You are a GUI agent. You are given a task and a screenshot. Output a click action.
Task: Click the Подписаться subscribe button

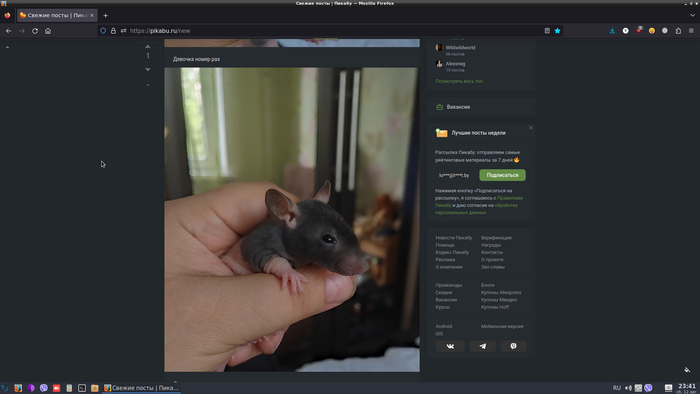pyautogui.click(x=502, y=175)
